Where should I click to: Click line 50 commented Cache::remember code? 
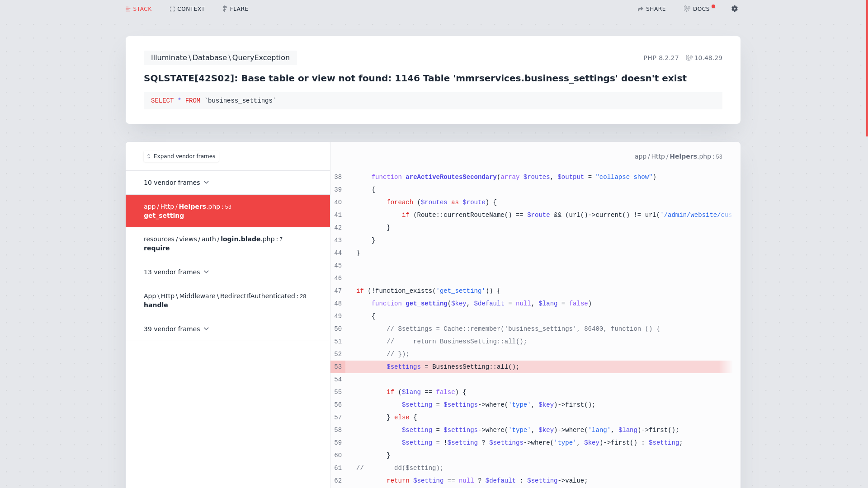[x=523, y=329]
